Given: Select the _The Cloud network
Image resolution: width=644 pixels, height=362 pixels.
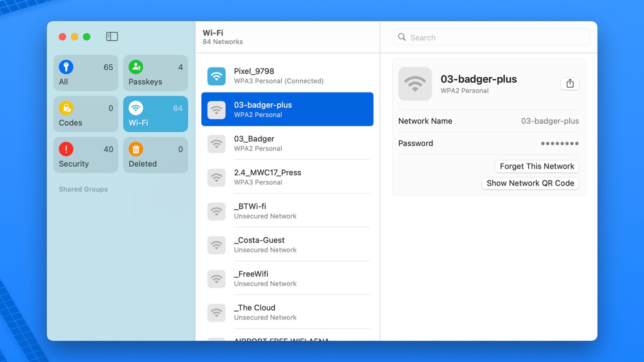Looking at the screenshot, I should [x=287, y=312].
